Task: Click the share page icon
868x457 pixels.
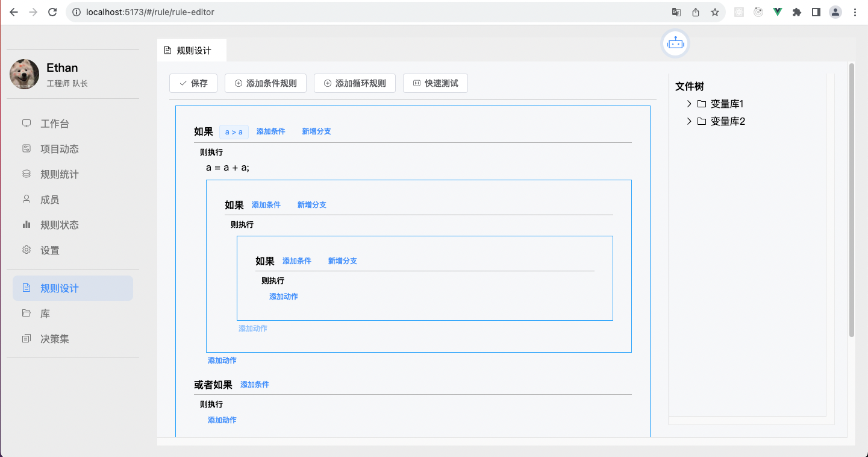Action: point(696,12)
